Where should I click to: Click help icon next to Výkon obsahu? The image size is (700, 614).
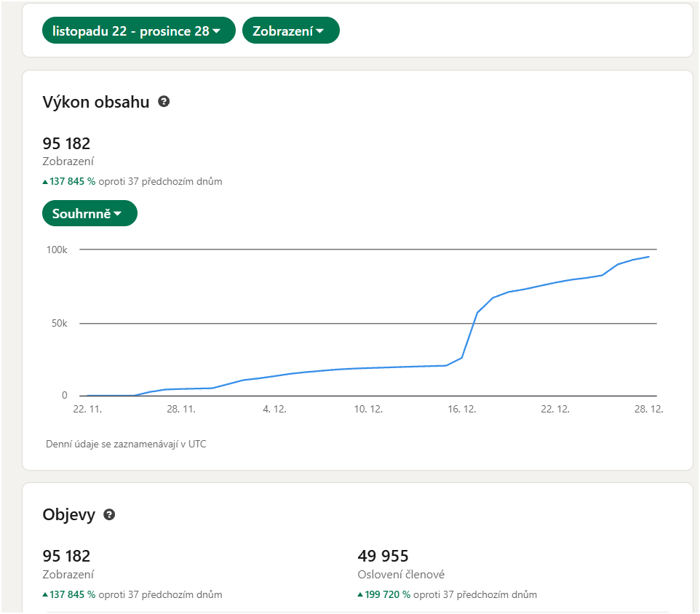pyautogui.click(x=164, y=102)
